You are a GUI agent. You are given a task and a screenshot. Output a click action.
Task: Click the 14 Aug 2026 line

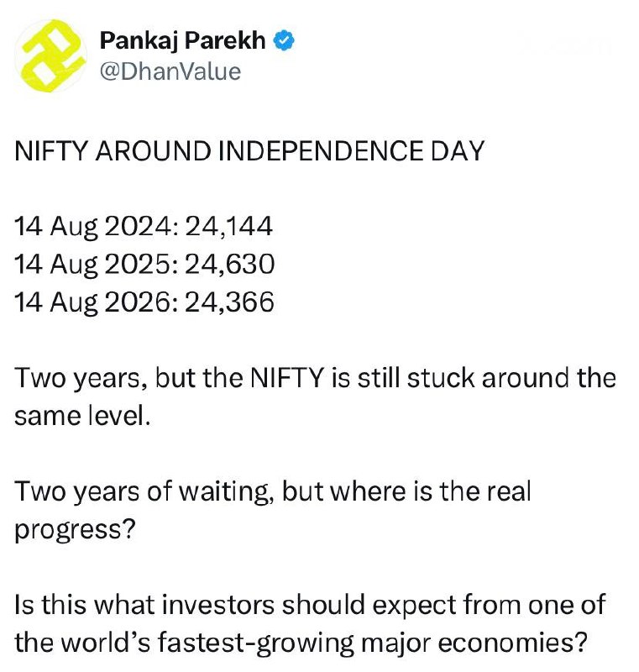144,302
